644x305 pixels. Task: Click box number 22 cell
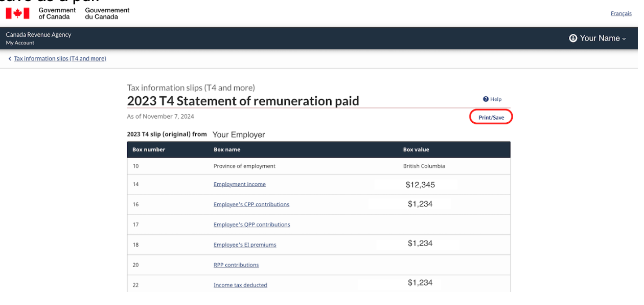coord(135,285)
